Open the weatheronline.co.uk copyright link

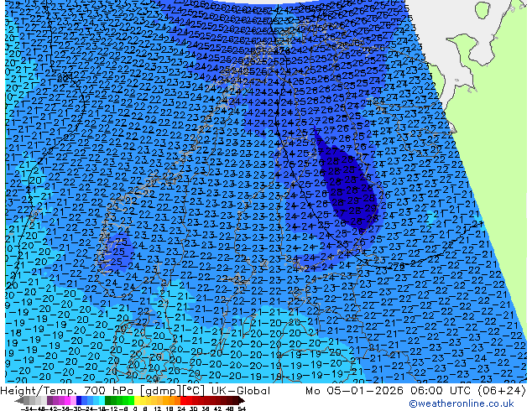click(461, 403)
